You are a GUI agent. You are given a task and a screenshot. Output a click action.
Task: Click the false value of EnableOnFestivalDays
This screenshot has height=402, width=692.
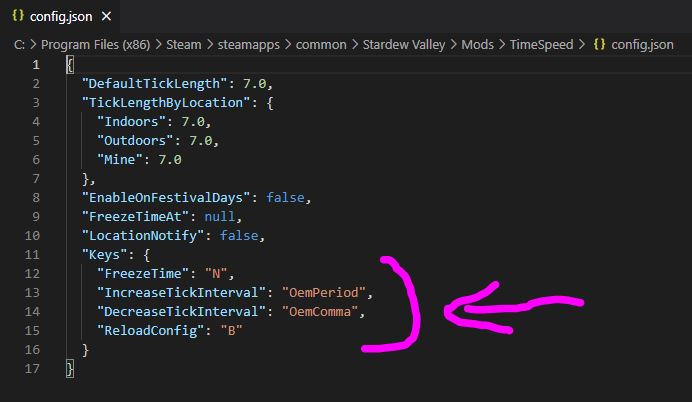pos(285,197)
